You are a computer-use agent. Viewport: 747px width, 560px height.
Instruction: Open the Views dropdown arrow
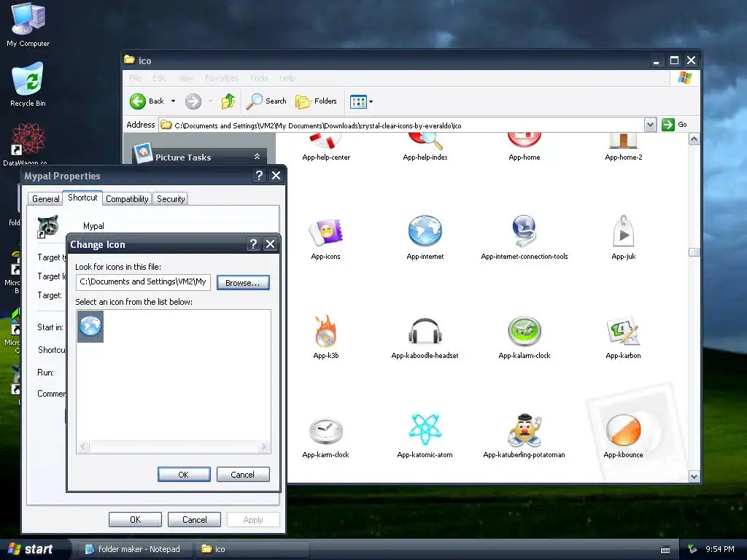(371, 101)
